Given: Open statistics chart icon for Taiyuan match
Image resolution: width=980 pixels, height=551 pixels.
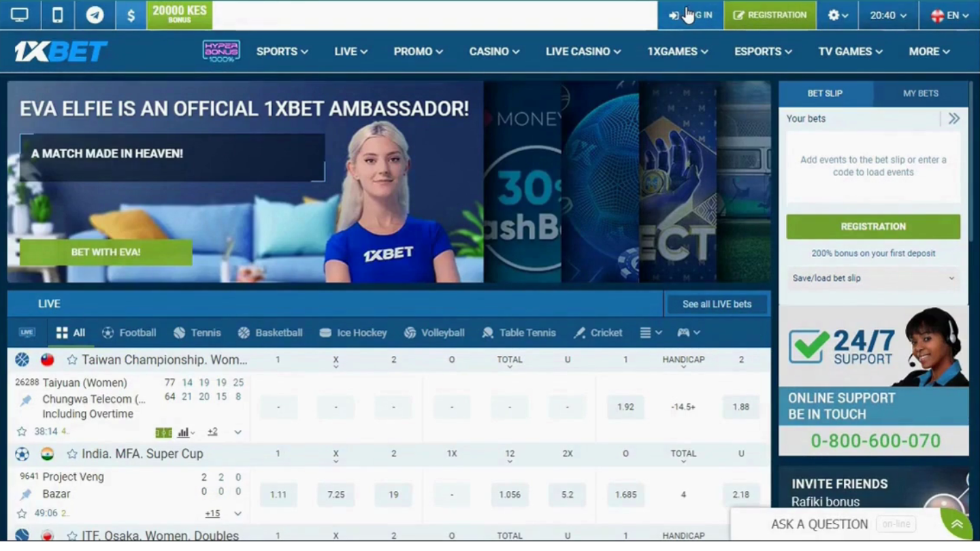Looking at the screenshot, I should [184, 432].
